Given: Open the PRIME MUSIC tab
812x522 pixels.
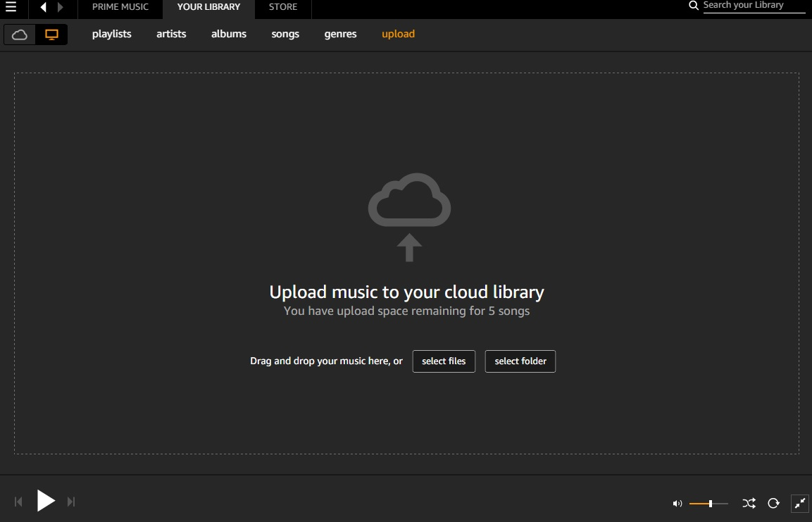Looking at the screenshot, I should click(x=120, y=7).
